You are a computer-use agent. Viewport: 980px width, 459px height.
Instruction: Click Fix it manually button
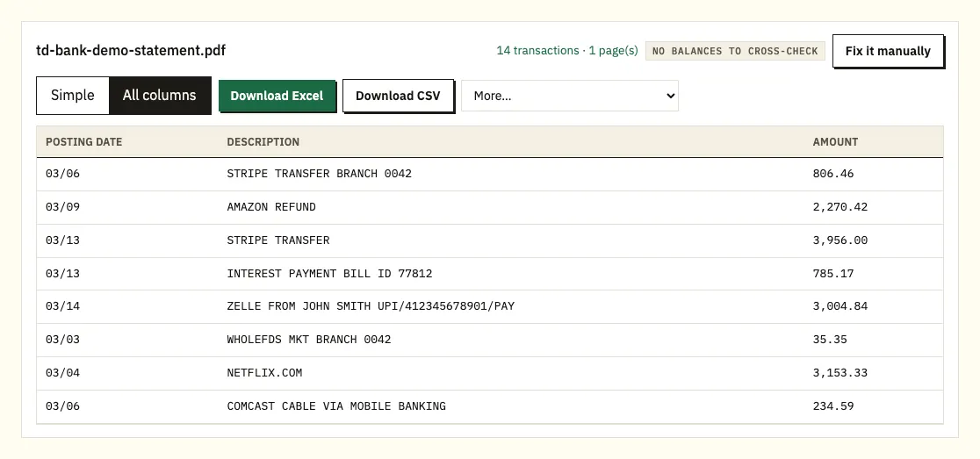[x=888, y=51]
